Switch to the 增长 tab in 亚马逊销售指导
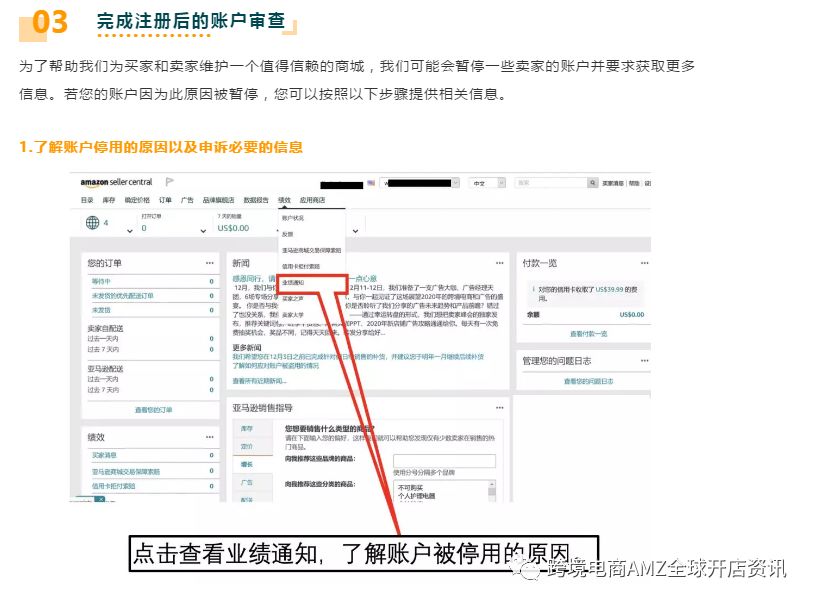 pos(253,465)
